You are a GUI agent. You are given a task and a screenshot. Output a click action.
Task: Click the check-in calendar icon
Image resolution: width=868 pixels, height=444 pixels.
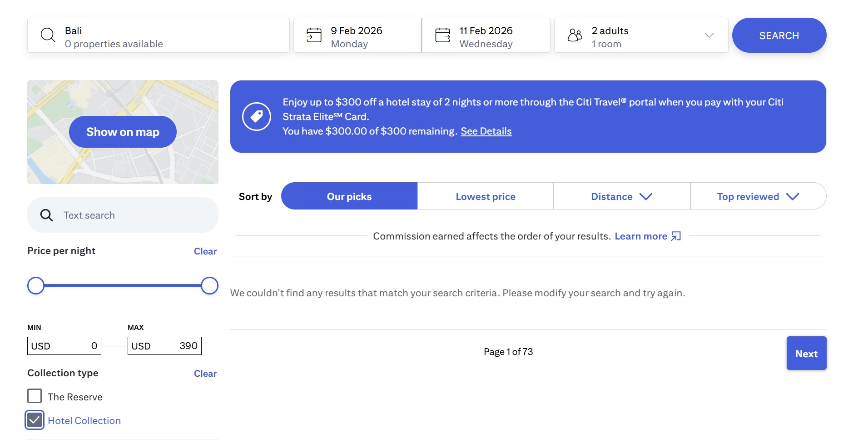(314, 35)
